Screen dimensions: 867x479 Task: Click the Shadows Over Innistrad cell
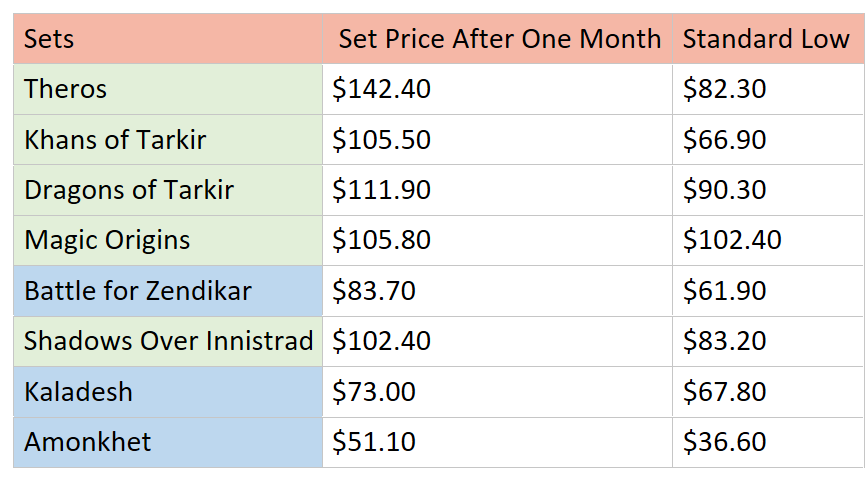[x=167, y=341]
